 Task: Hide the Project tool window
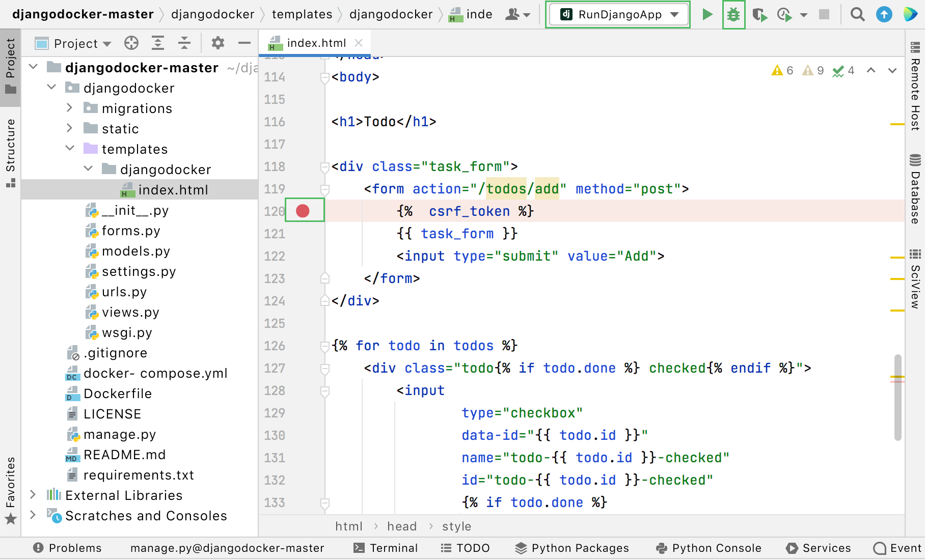pos(244,43)
